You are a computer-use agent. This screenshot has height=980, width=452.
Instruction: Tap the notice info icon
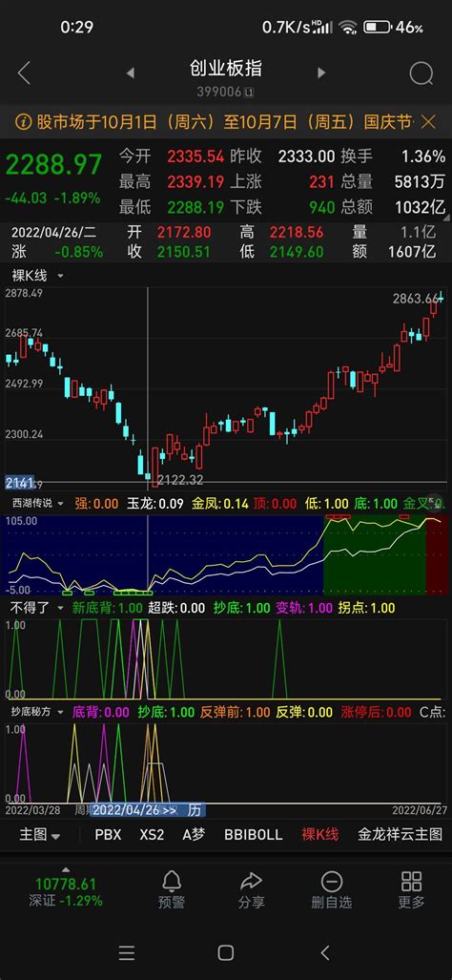pyautogui.click(x=23, y=121)
